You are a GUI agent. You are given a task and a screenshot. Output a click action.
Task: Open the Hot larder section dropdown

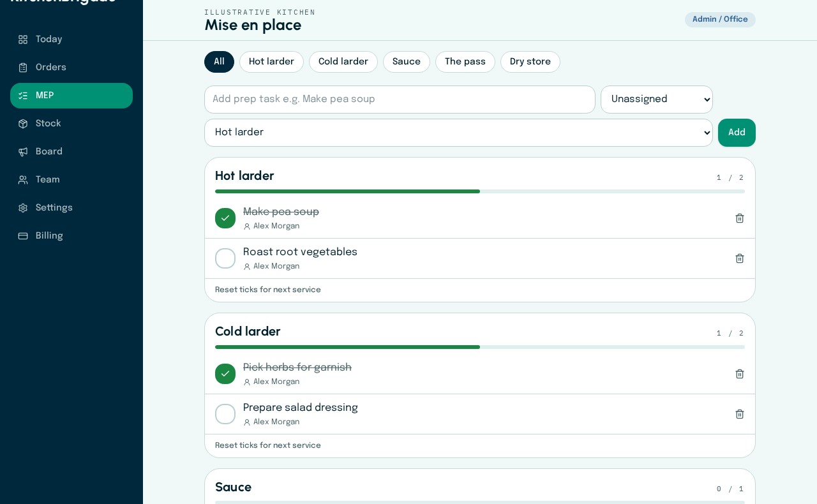[458, 133]
